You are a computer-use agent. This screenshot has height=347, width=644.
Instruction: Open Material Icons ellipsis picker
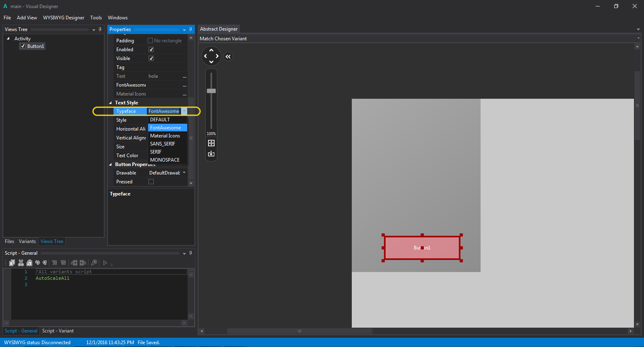click(184, 94)
